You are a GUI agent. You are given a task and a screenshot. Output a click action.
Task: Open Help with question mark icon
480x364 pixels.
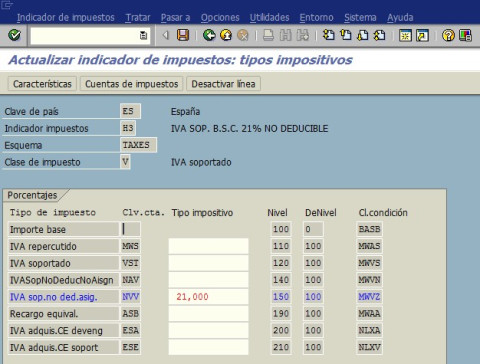(x=448, y=35)
